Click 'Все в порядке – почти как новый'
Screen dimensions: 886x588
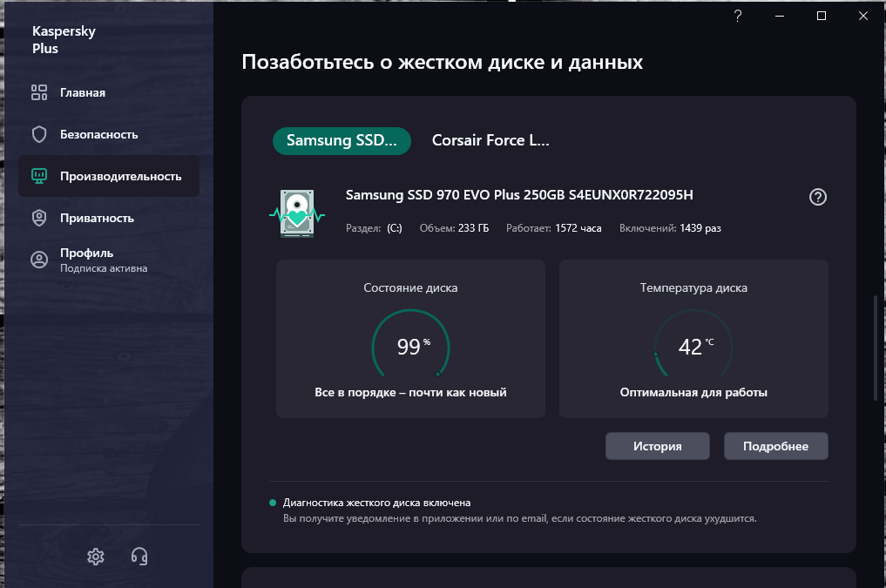[x=410, y=393]
